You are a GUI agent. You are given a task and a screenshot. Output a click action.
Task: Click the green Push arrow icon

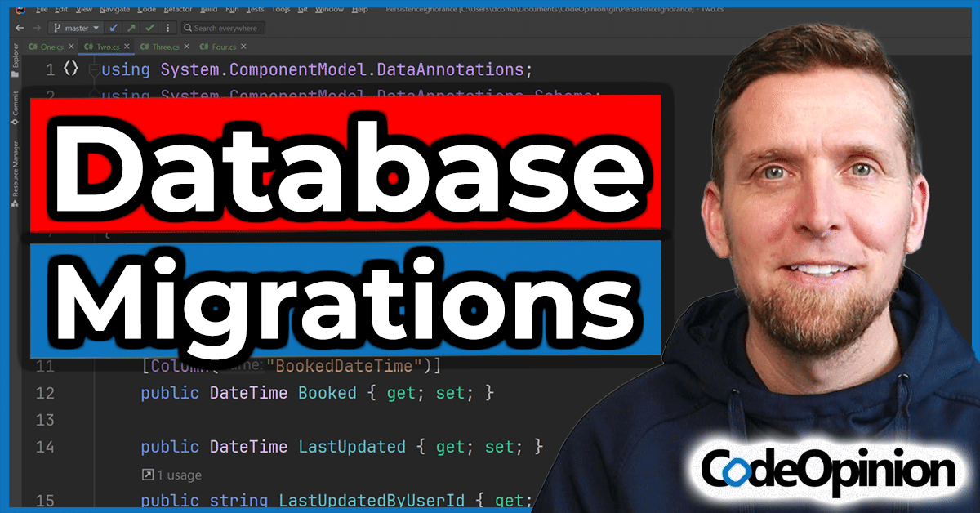[131, 28]
